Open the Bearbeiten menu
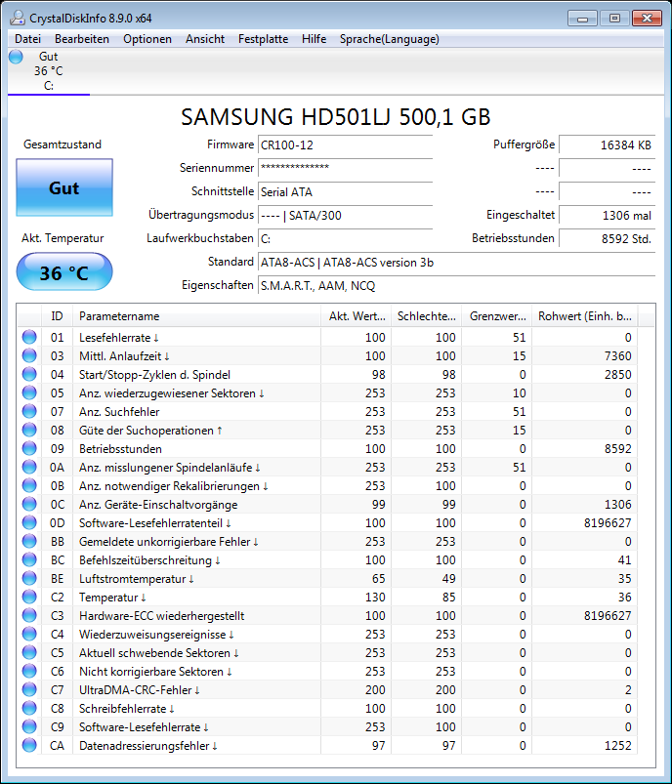672x784 pixels. [82, 39]
